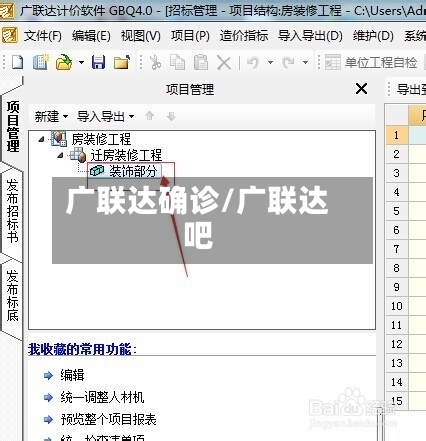This screenshot has width=426, height=441.
Task: Click the new project wizard icon
Action: pos(41,62)
